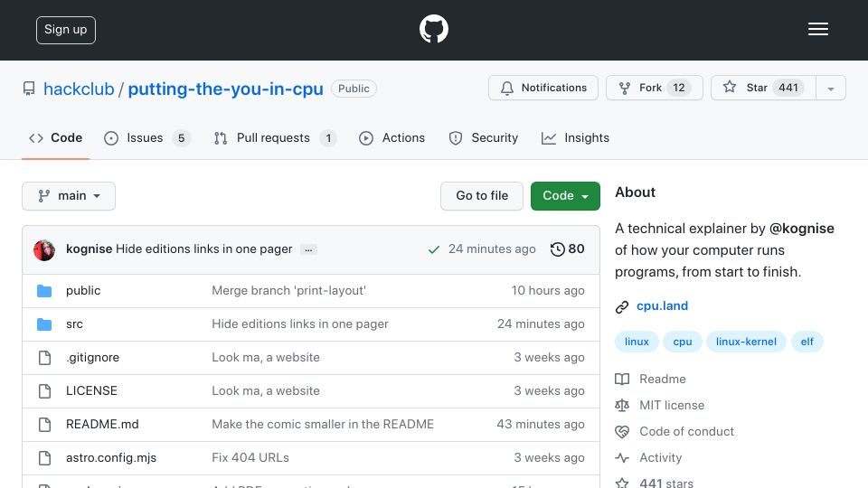This screenshot has width=868, height=488.
Task: Open the green Code dropdown
Action: [565, 196]
